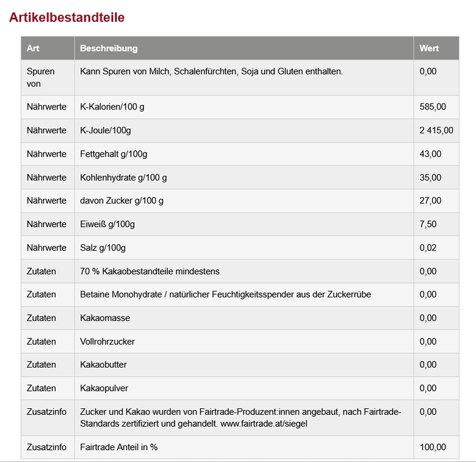Select the Salz g/100g row text
Viewport: 476px width, 462px height.
click(x=103, y=248)
